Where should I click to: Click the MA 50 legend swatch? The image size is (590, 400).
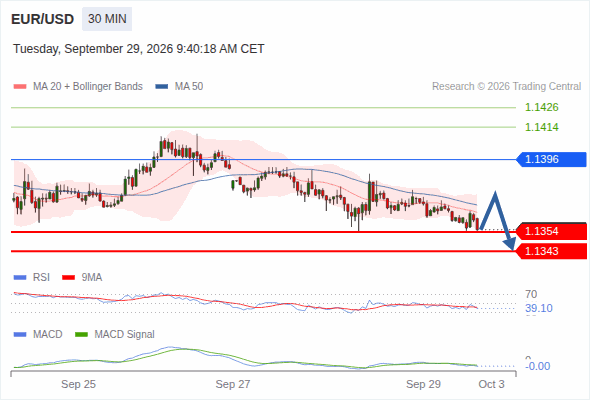click(162, 87)
